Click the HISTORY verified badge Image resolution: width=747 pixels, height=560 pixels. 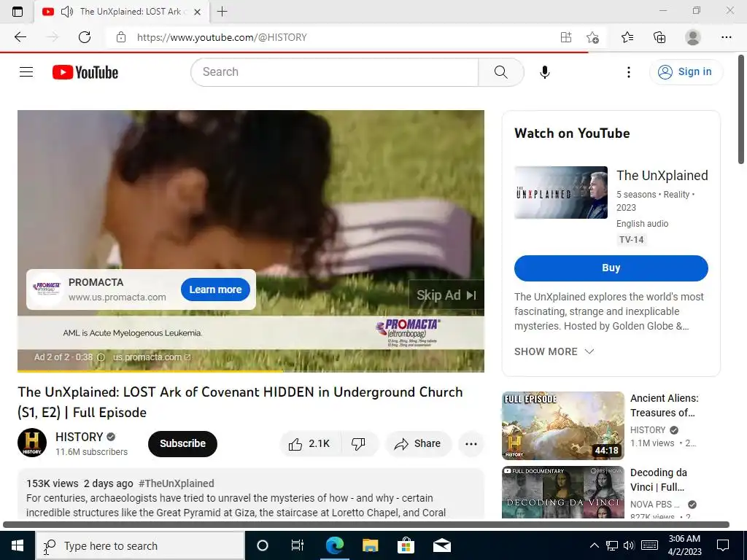tap(111, 437)
